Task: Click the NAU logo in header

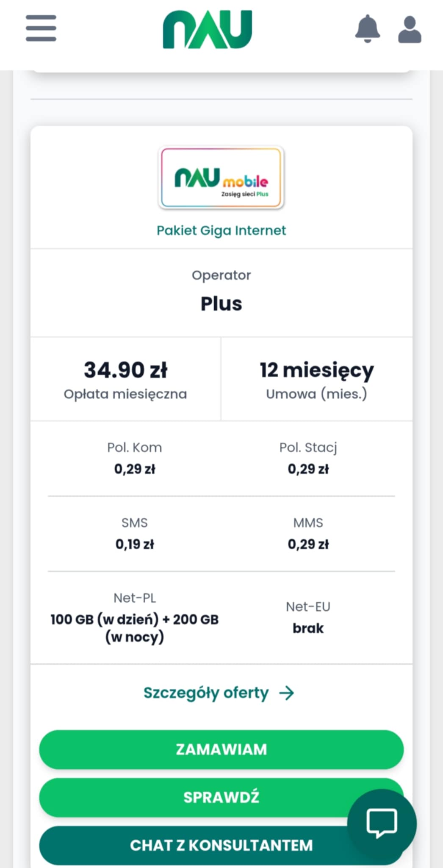Action: pyautogui.click(x=208, y=30)
